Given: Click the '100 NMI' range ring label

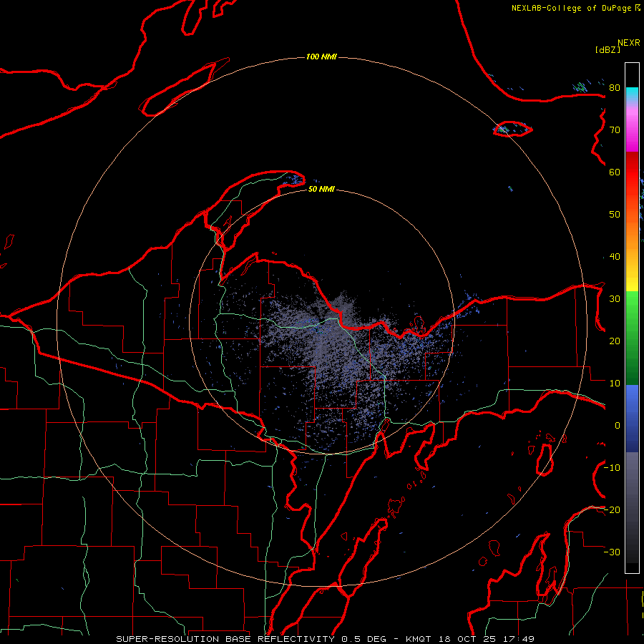Looking at the screenshot, I should 321,57.
